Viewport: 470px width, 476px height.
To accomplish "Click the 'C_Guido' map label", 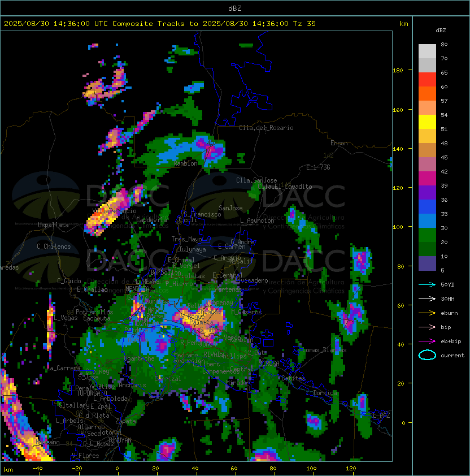I will (x=69, y=281).
